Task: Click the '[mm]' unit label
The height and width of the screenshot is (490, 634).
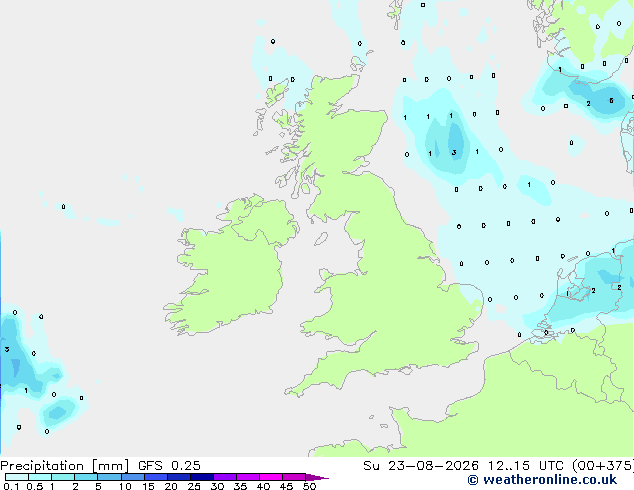Action: 110,466
